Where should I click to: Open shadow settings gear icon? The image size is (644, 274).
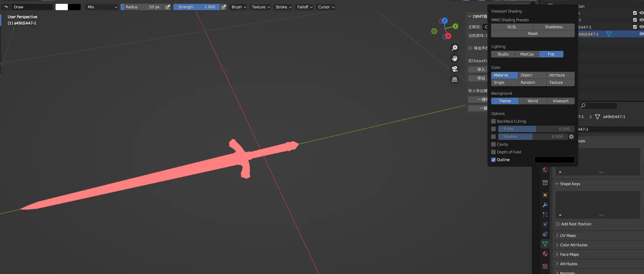pyautogui.click(x=571, y=137)
